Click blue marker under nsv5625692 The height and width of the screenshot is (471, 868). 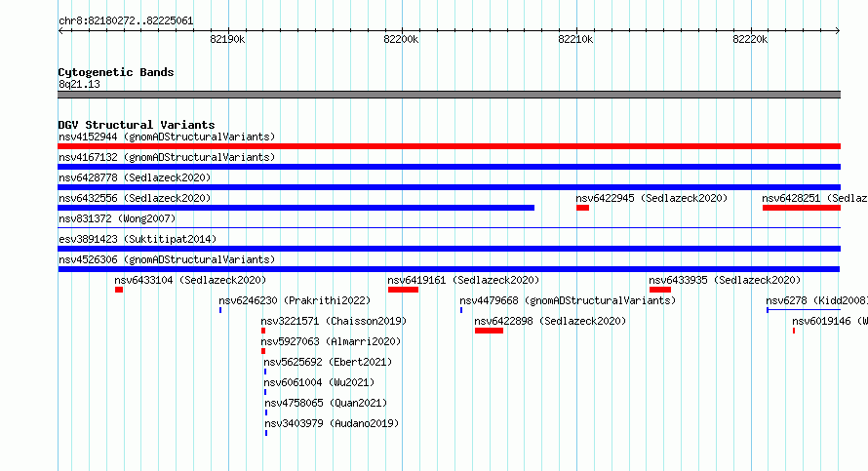(265, 372)
